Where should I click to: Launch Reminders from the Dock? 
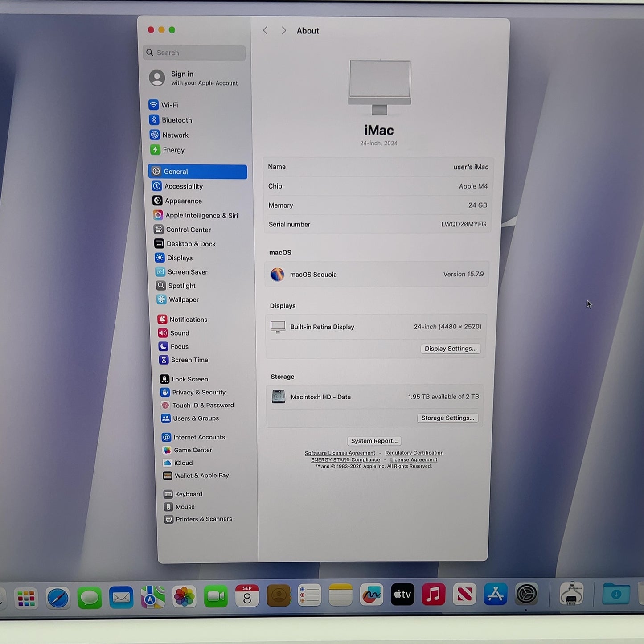point(309,595)
